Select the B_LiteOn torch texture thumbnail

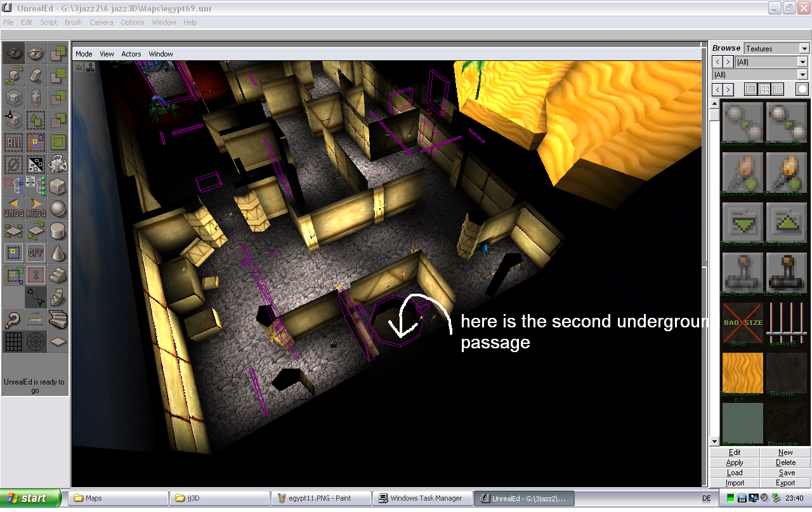click(x=787, y=173)
